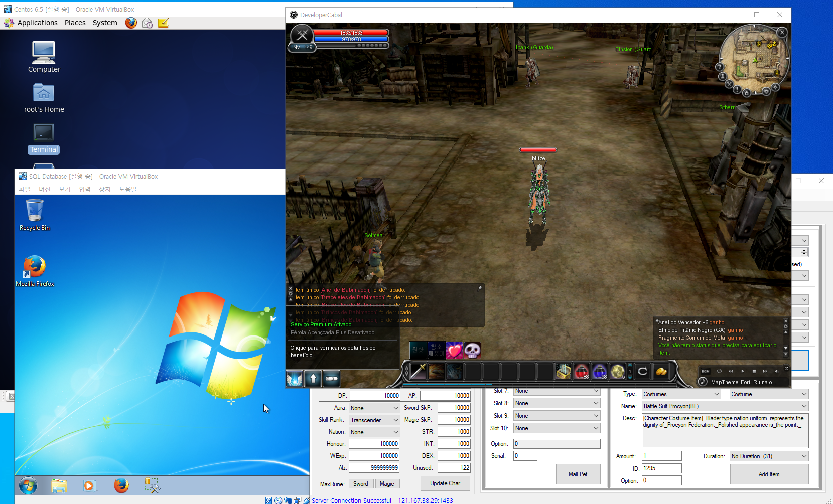Expand the item Name dropdown
This screenshot has height=504, width=833.
[x=725, y=406]
